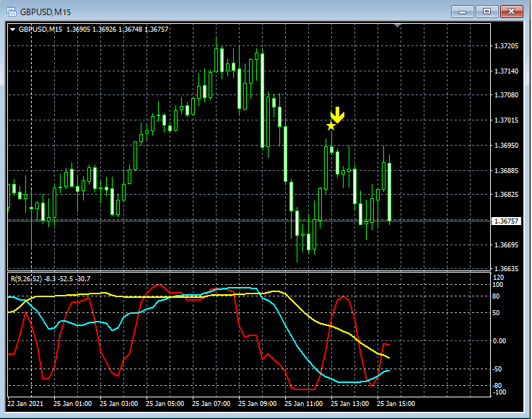Click the GBPUSD,M15 chart window icon
532x419 pixels.
click(12, 12)
